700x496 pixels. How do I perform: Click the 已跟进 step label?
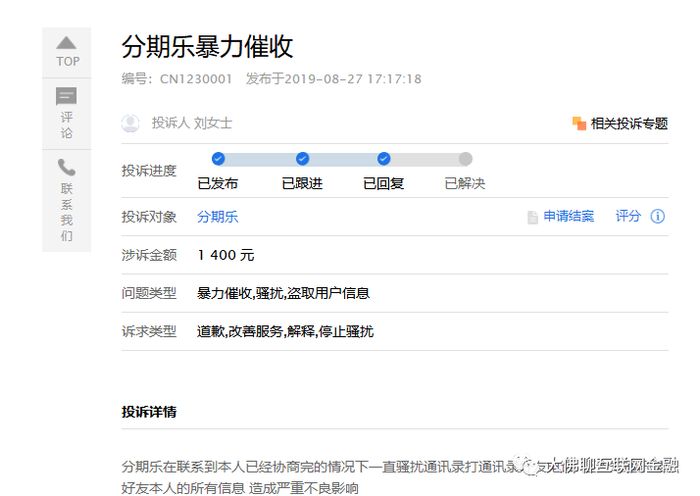click(302, 183)
